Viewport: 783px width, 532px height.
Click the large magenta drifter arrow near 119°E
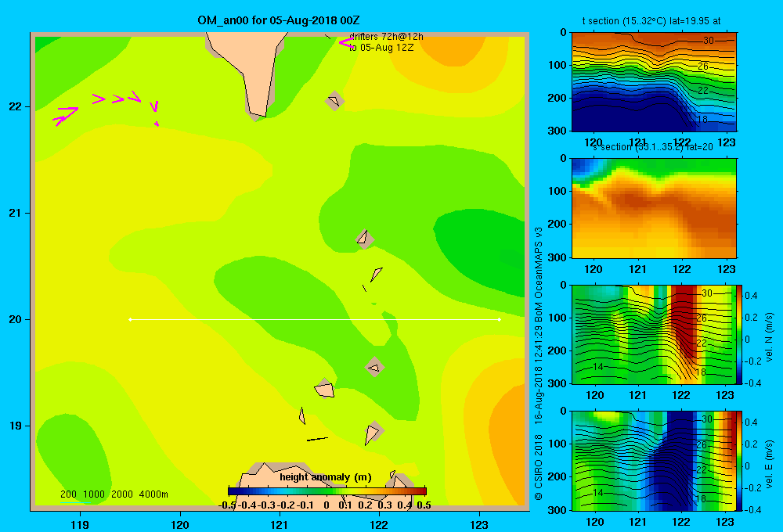click(66, 116)
